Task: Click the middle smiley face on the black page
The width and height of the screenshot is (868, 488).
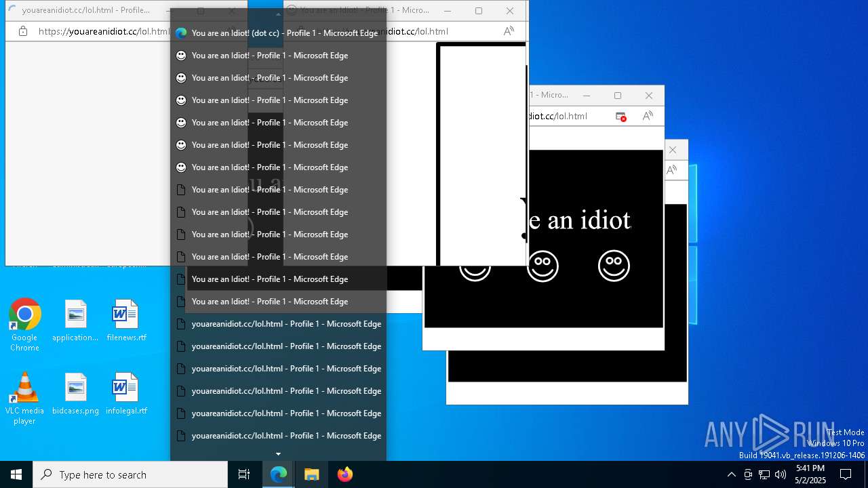Action: (542, 266)
